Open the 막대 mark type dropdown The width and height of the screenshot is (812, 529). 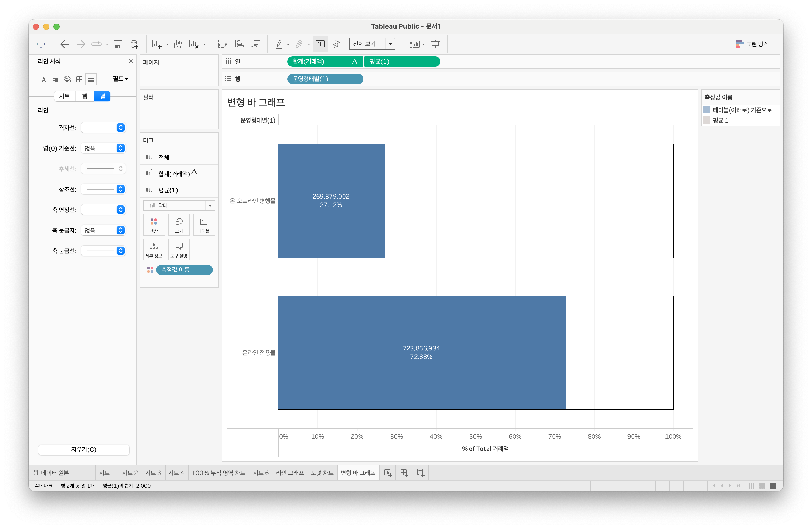[179, 205]
